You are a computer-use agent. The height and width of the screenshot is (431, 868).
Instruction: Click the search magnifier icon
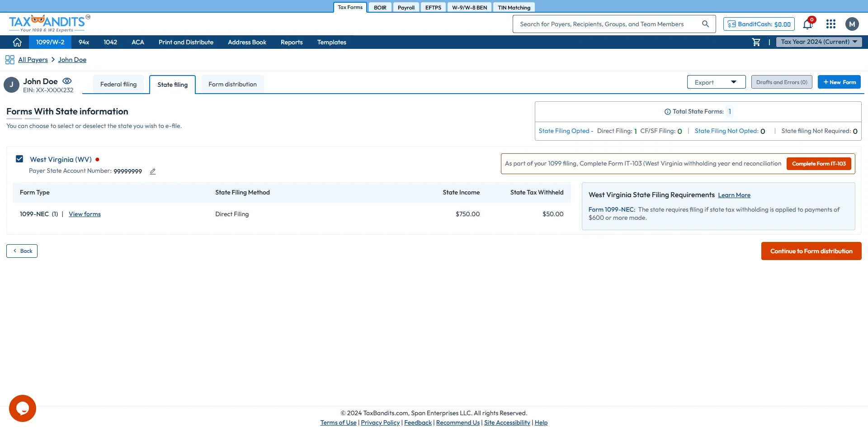tap(706, 24)
